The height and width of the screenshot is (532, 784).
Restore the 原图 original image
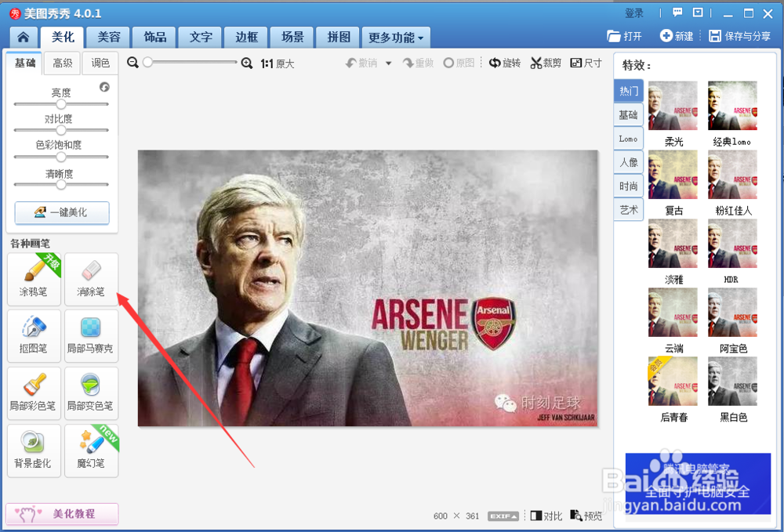459,63
